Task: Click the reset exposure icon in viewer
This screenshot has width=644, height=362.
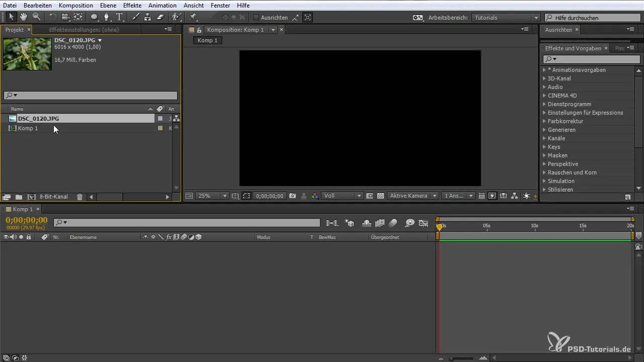Action: tap(527, 196)
